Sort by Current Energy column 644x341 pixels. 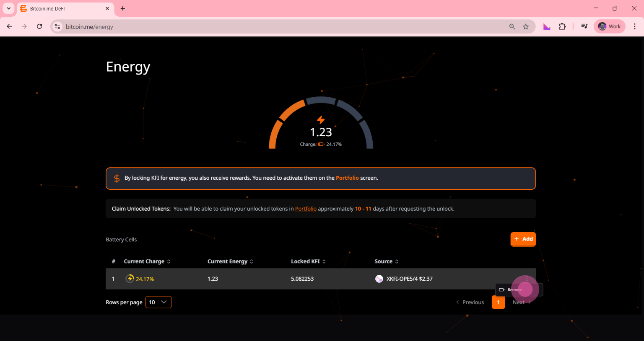pyautogui.click(x=230, y=261)
